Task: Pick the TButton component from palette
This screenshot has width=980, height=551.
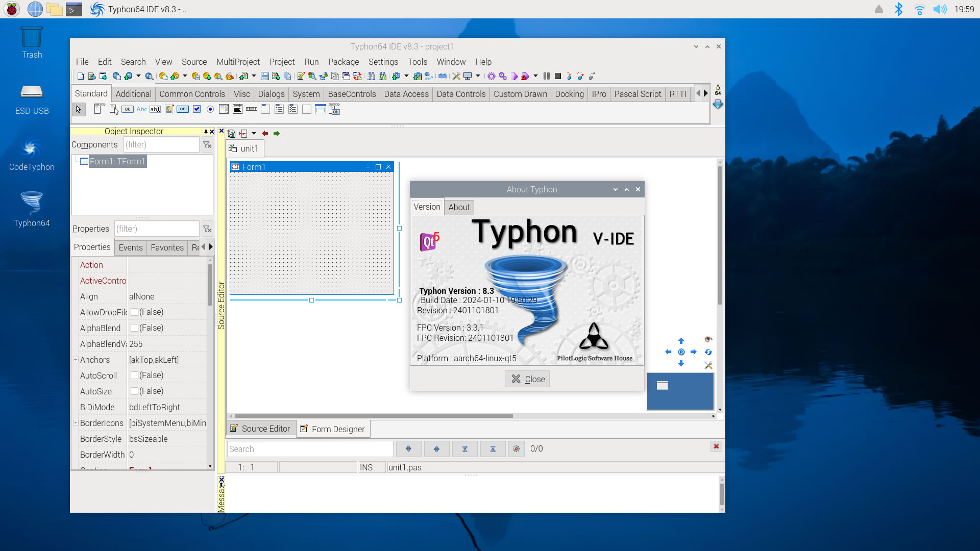Action: click(128, 109)
